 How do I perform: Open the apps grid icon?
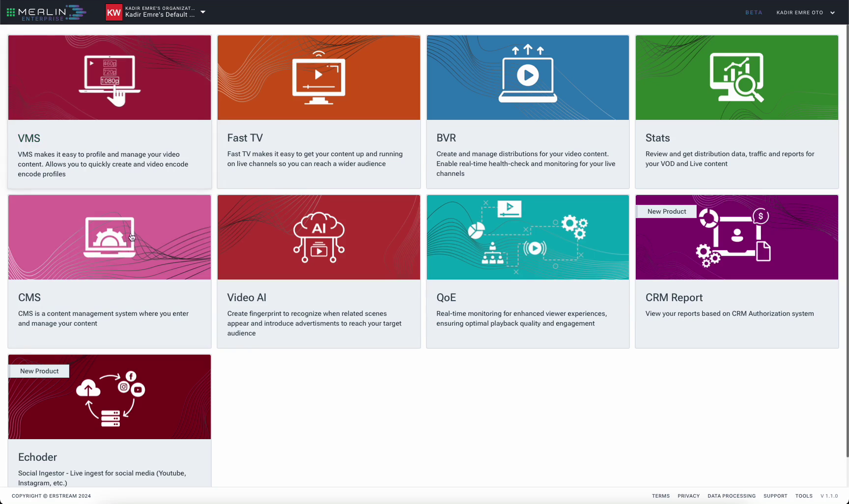pos(11,12)
